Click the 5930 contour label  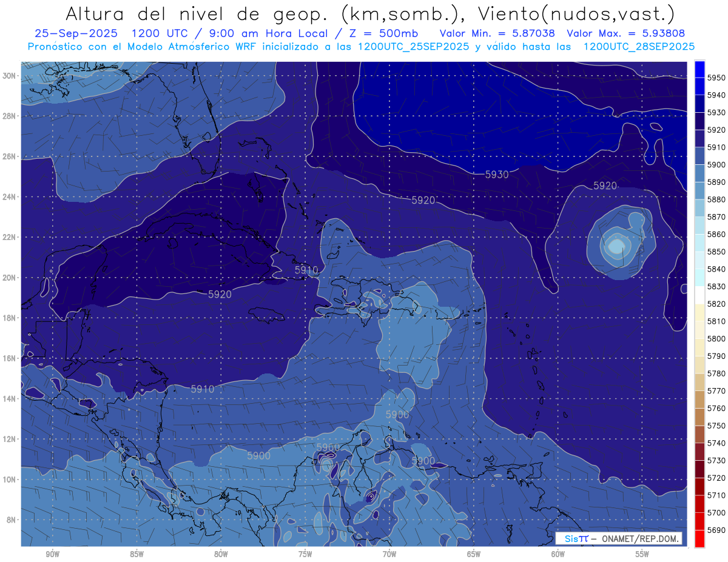click(x=497, y=175)
